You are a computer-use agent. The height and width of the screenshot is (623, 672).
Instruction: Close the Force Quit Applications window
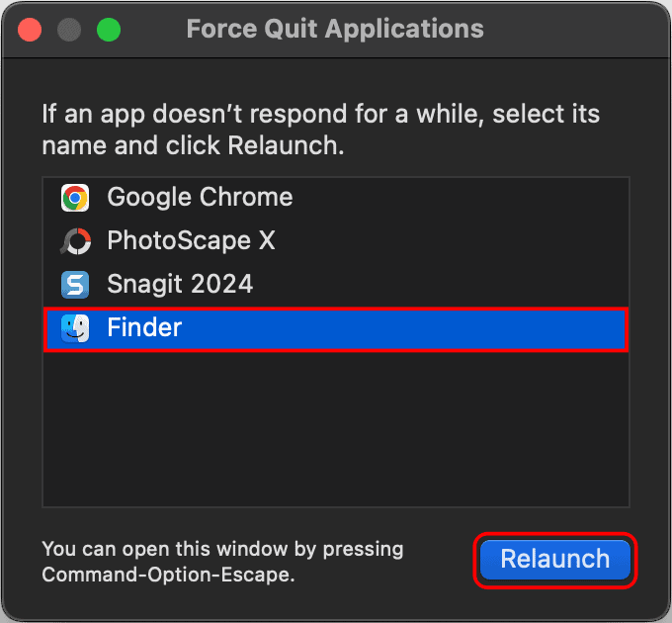click(x=30, y=29)
